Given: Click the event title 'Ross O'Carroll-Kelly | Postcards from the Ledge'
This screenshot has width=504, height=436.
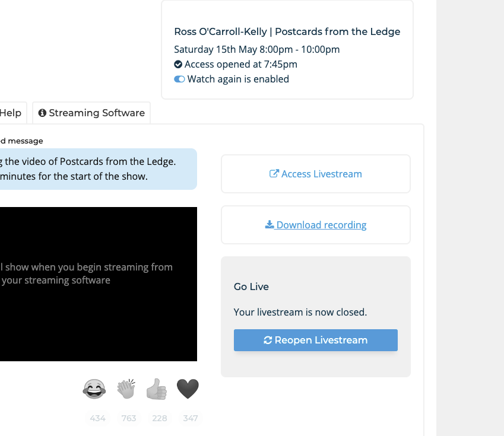Looking at the screenshot, I should [287, 31].
